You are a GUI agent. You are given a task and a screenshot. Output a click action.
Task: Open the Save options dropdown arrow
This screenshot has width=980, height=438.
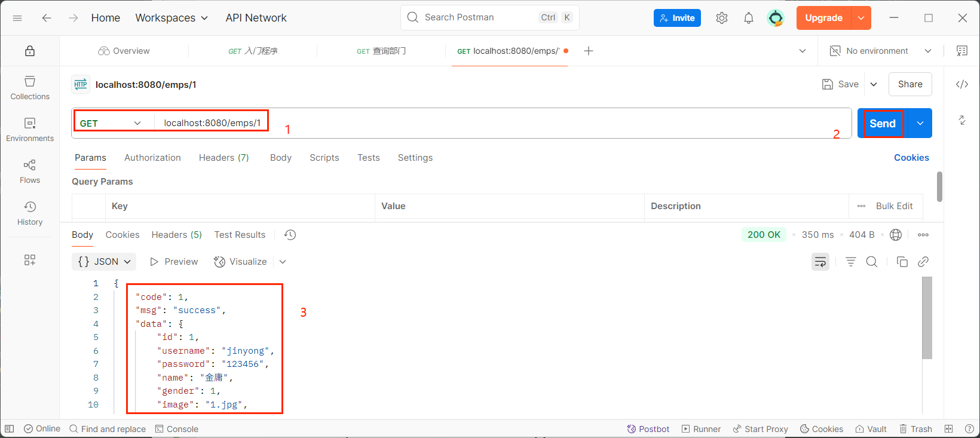click(x=874, y=84)
